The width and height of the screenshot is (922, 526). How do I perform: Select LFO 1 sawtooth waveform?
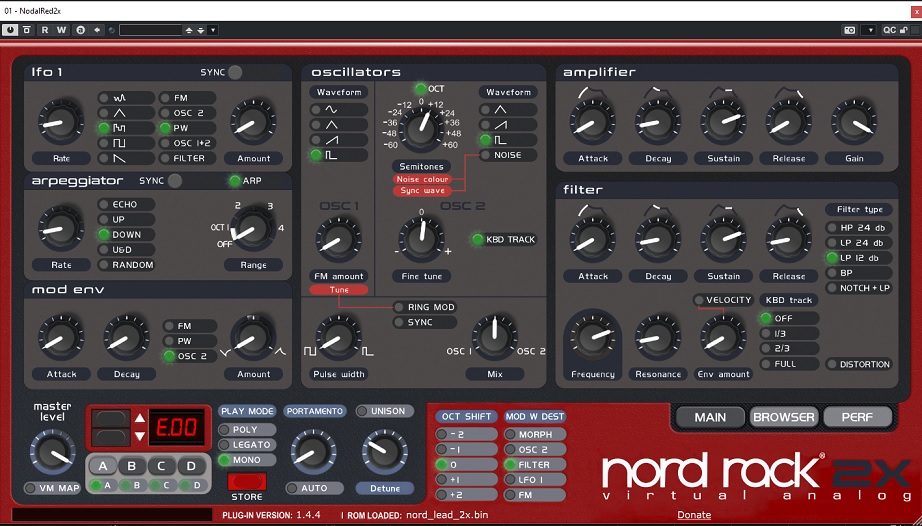click(126, 158)
